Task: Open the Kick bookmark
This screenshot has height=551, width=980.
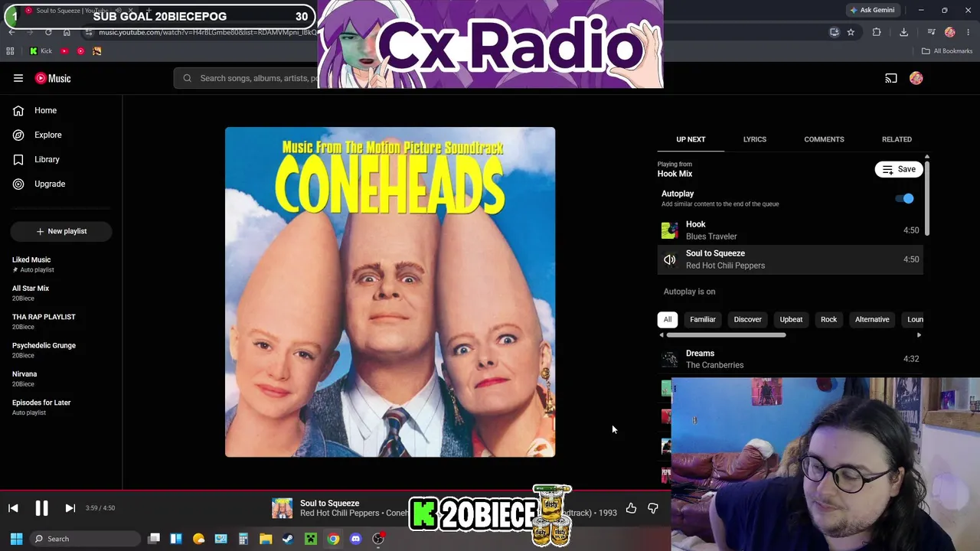Action: point(41,51)
